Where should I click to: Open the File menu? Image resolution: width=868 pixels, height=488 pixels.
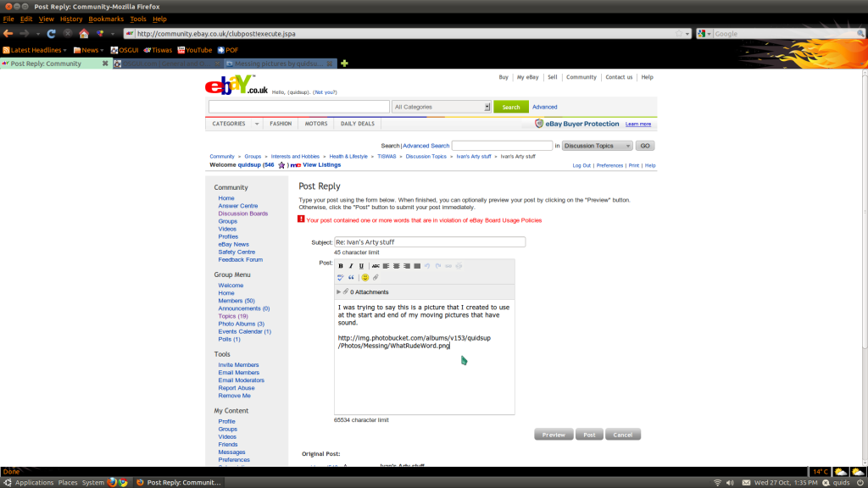(8, 19)
